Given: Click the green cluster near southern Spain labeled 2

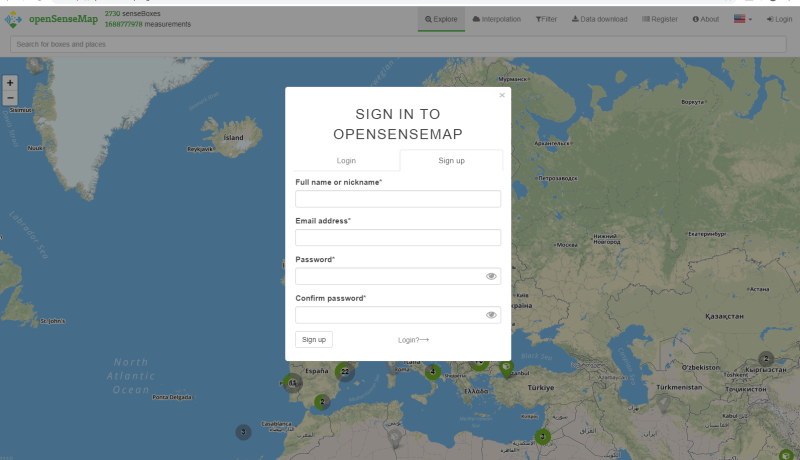Looking at the screenshot, I should pos(322,402).
